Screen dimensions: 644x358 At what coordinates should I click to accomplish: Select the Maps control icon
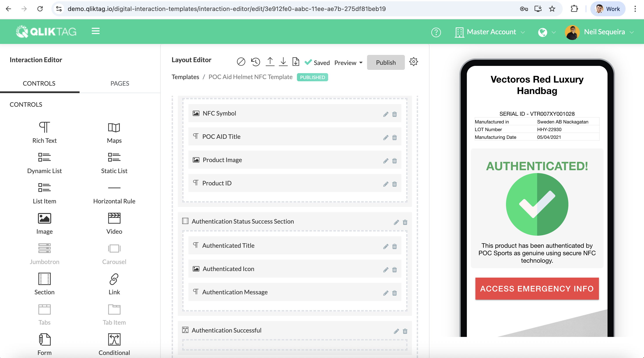(x=114, y=127)
